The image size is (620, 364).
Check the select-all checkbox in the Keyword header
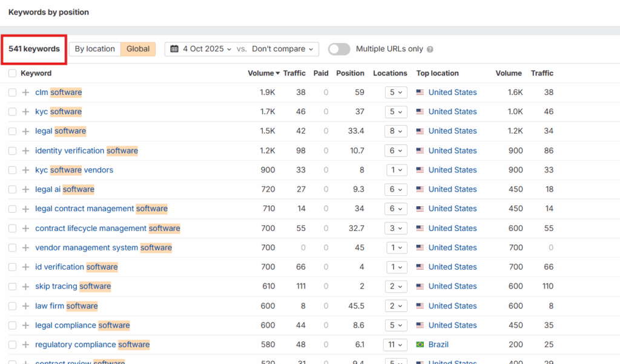[x=13, y=73]
